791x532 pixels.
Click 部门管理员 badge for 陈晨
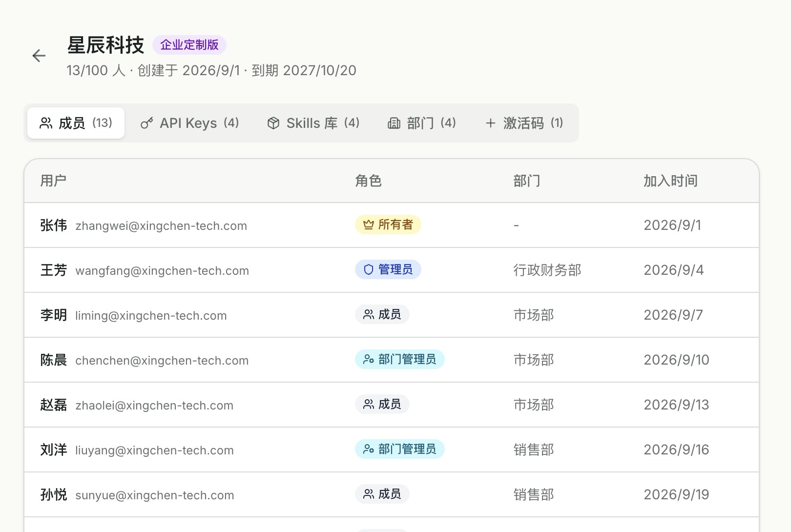[x=400, y=359]
